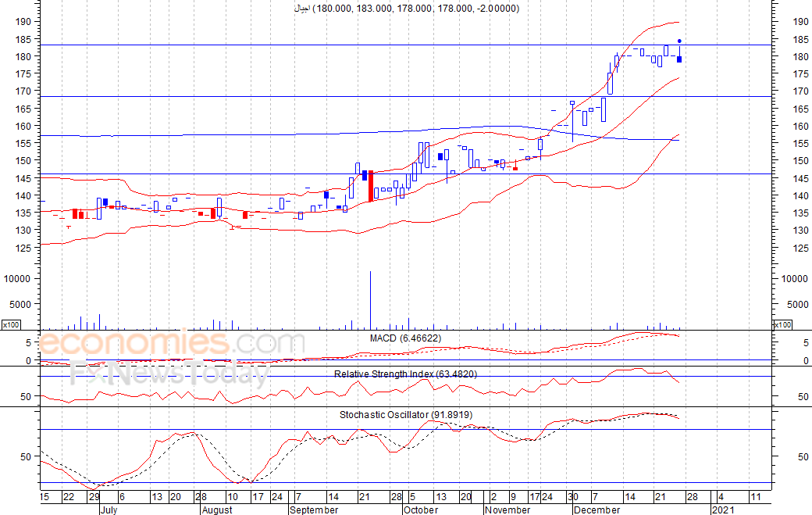Click the Stochastic Oscillator (91.8919) label

pos(406,415)
